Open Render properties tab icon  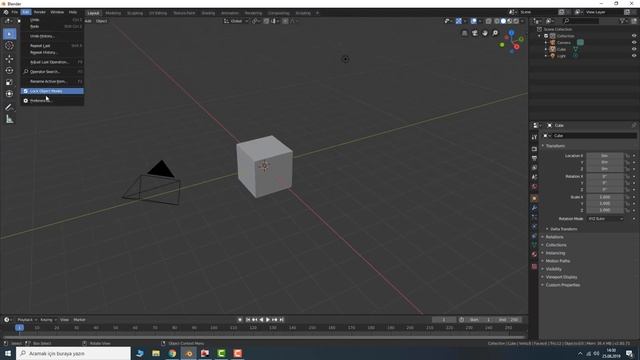pos(534,149)
